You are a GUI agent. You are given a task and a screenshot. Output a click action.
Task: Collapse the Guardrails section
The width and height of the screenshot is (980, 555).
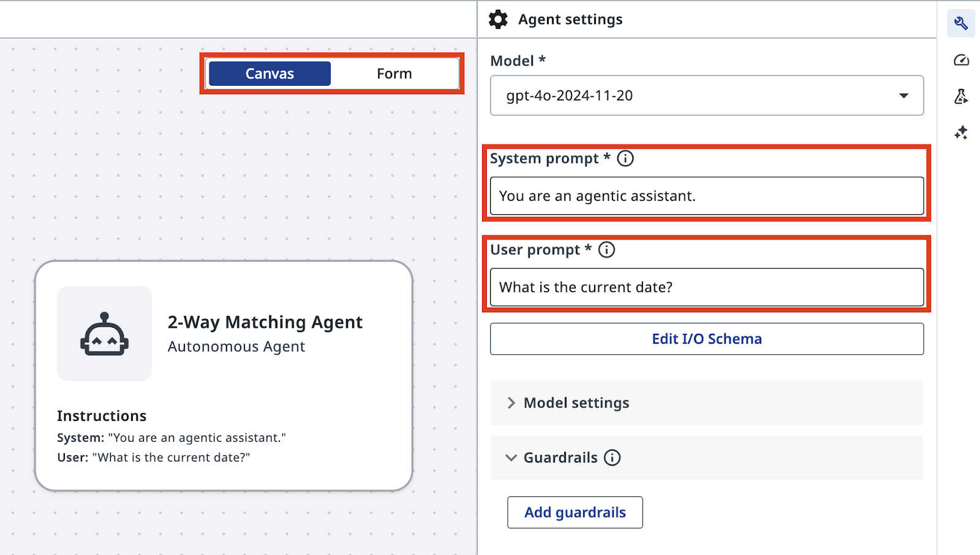click(x=707, y=458)
